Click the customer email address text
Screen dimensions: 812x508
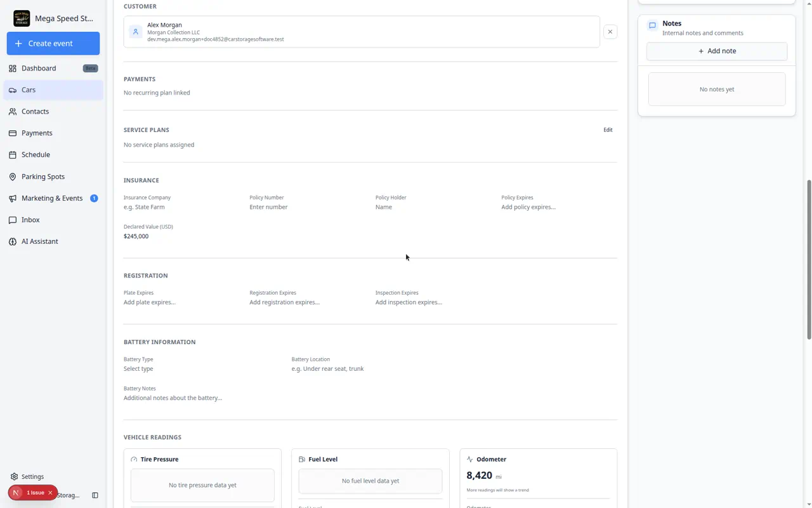(216, 39)
